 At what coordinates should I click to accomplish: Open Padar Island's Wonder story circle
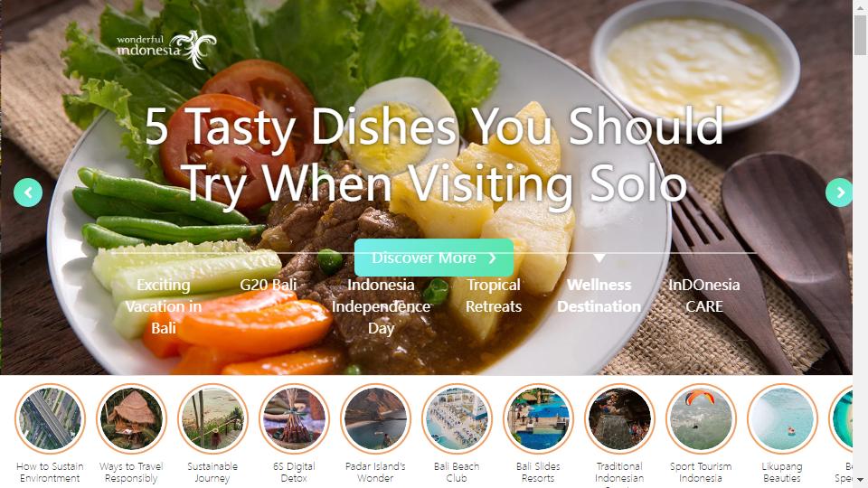pos(375,418)
